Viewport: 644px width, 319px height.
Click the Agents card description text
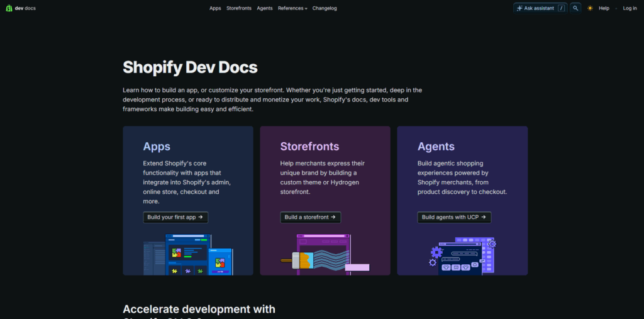pyautogui.click(x=462, y=177)
